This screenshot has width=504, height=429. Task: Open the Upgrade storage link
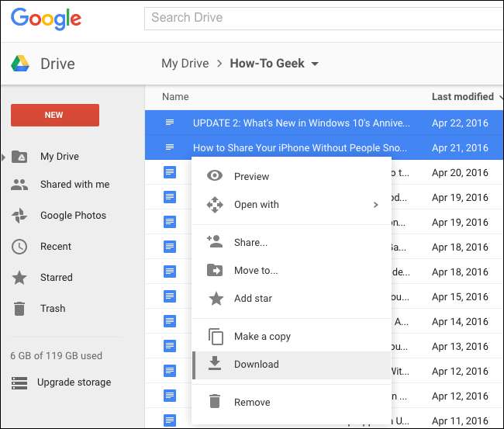click(x=73, y=382)
